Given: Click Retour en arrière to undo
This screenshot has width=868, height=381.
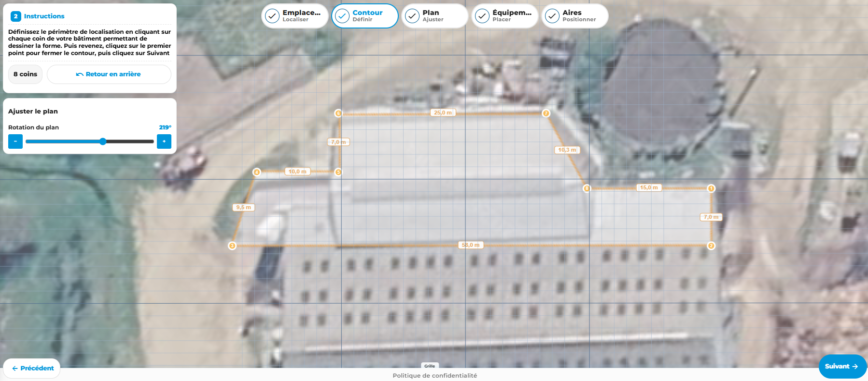Looking at the screenshot, I should (x=109, y=74).
